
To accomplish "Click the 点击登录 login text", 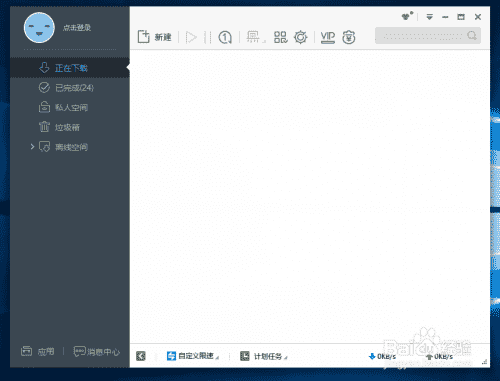I will 77,28.
